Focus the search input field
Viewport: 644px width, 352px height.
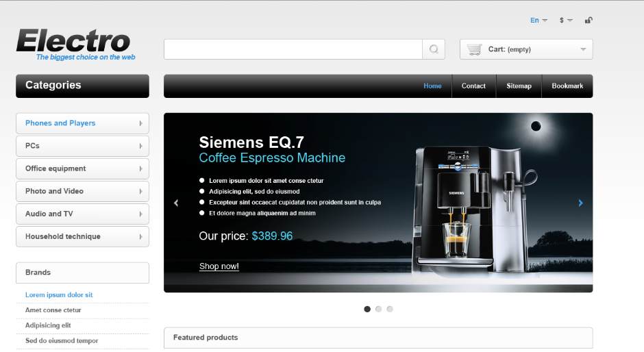(293, 49)
